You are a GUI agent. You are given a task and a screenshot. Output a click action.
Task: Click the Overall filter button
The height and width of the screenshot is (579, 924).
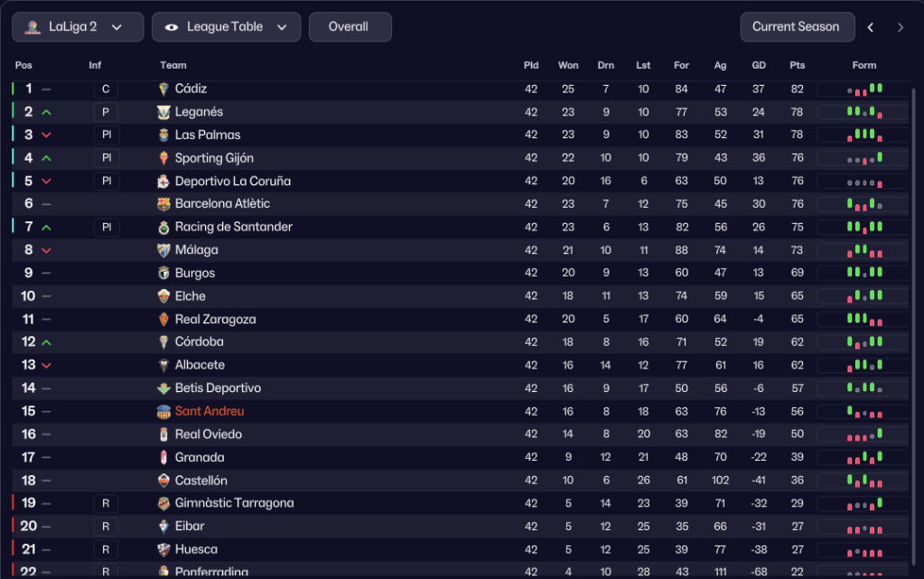point(350,27)
